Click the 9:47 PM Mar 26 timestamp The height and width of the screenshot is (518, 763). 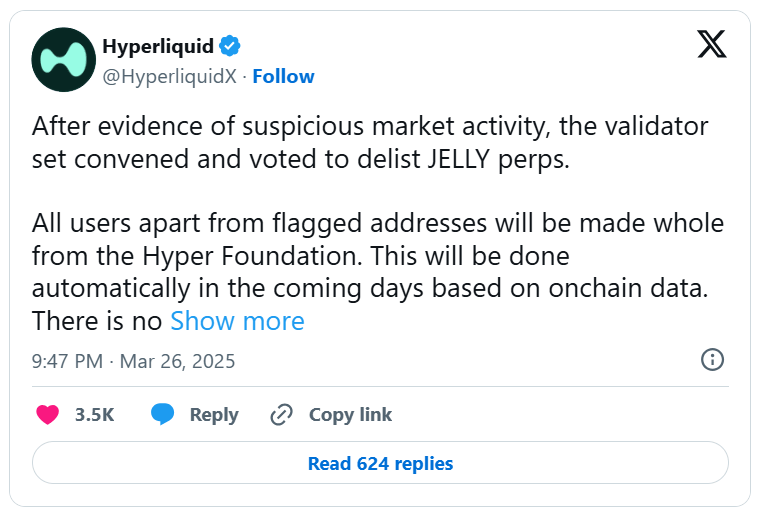134,360
